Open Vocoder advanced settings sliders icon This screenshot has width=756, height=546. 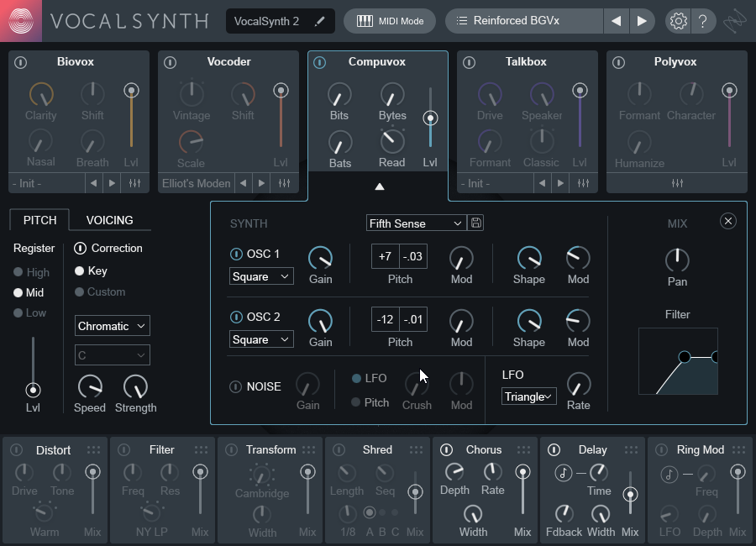285,183
